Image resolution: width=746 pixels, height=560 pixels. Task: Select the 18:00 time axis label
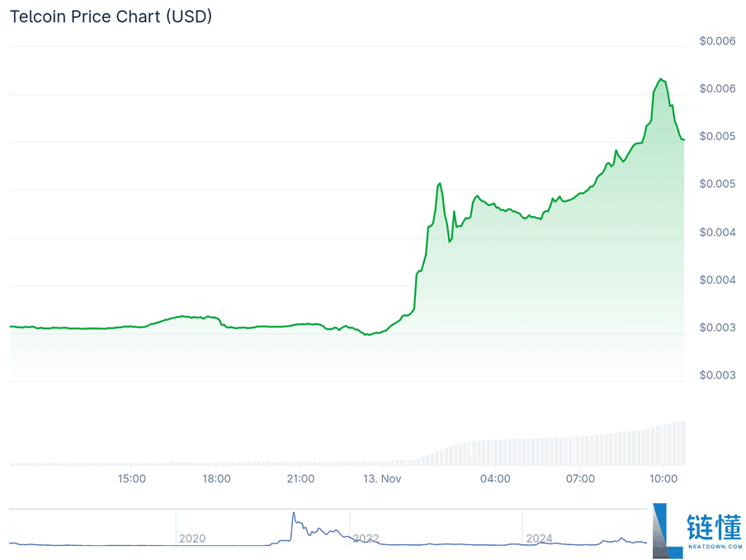[x=216, y=479]
